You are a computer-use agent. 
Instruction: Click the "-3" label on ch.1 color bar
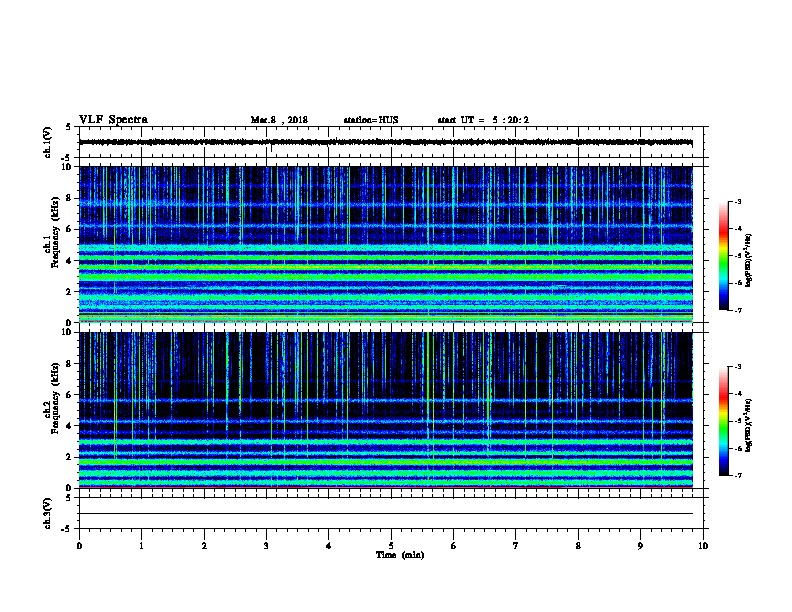pyautogui.click(x=737, y=202)
